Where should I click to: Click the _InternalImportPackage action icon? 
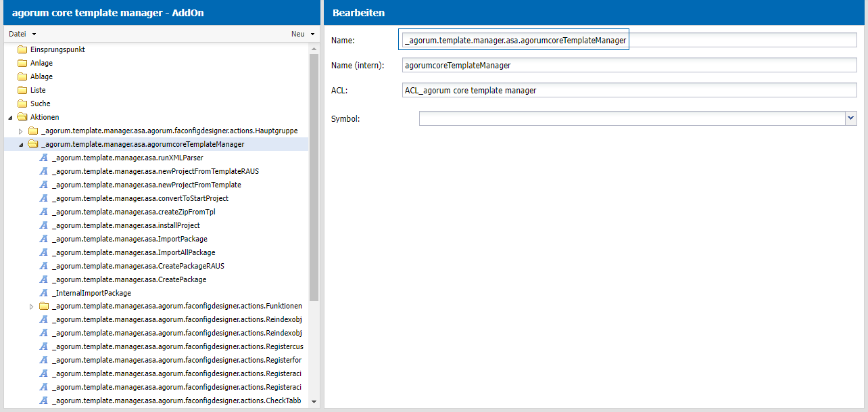coord(44,293)
